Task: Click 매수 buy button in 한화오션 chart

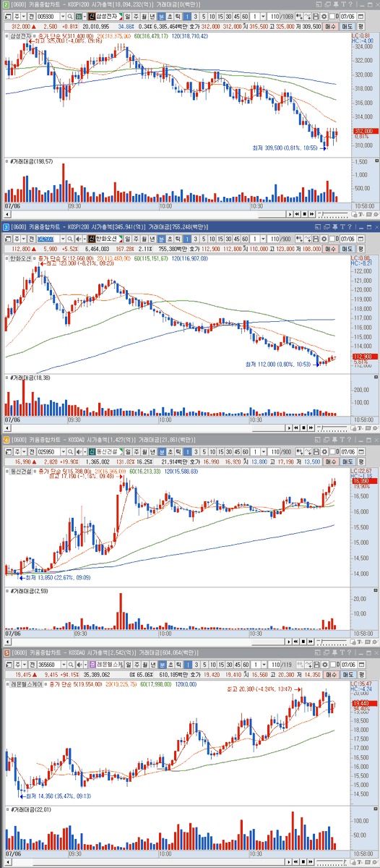Action: tap(332, 248)
